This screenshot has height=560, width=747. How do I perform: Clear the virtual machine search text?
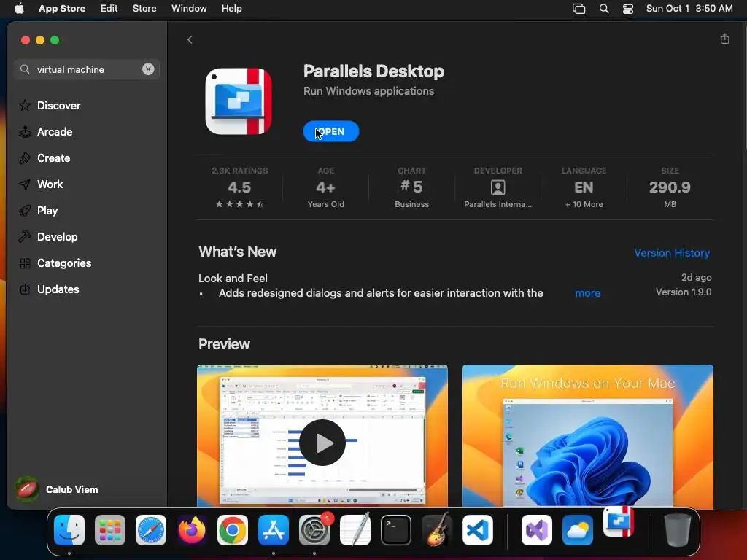click(x=148, y=69)
